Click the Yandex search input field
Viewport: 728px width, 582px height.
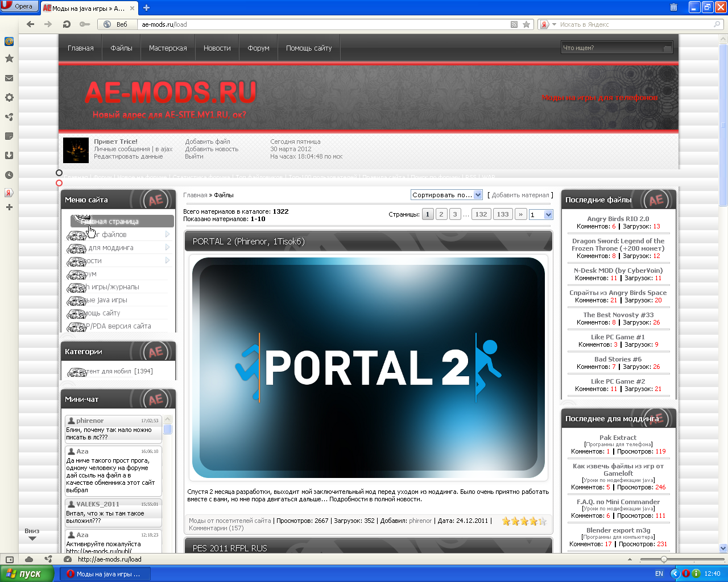(x=636, y=24)
